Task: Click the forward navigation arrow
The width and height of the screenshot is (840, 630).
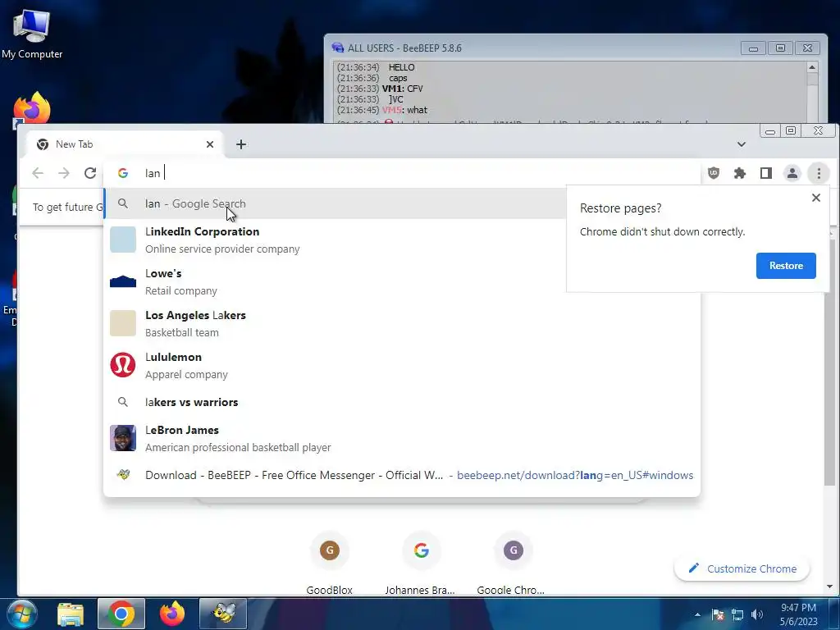Action: (x=64, y=173)
